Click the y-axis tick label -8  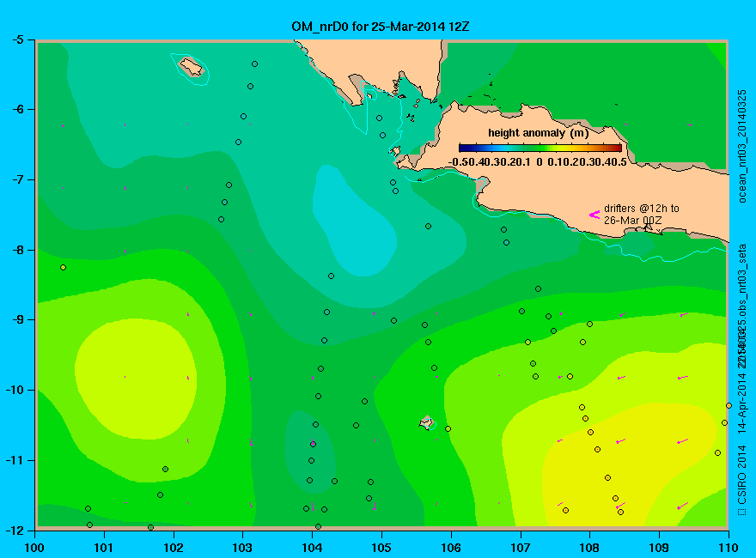tap(17, 250)
